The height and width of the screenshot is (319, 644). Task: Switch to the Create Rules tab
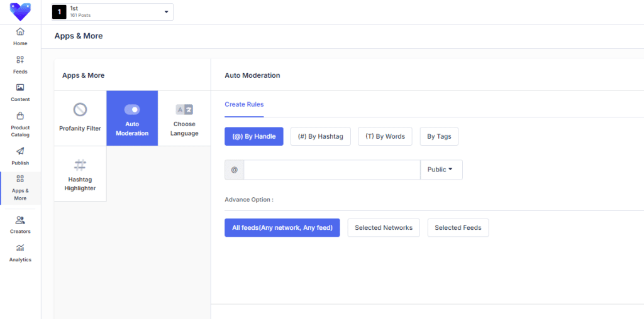coord(244,104)
